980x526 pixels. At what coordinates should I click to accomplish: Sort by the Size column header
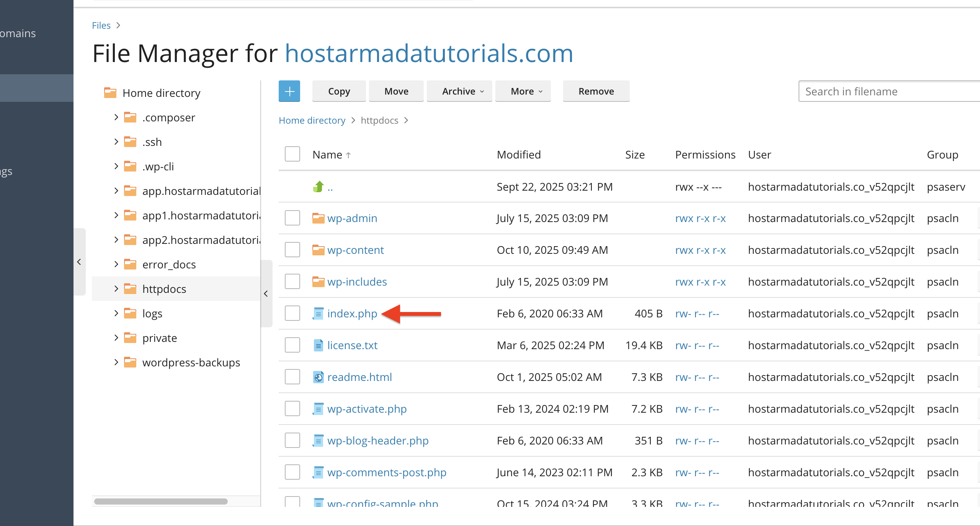[635, 155]
